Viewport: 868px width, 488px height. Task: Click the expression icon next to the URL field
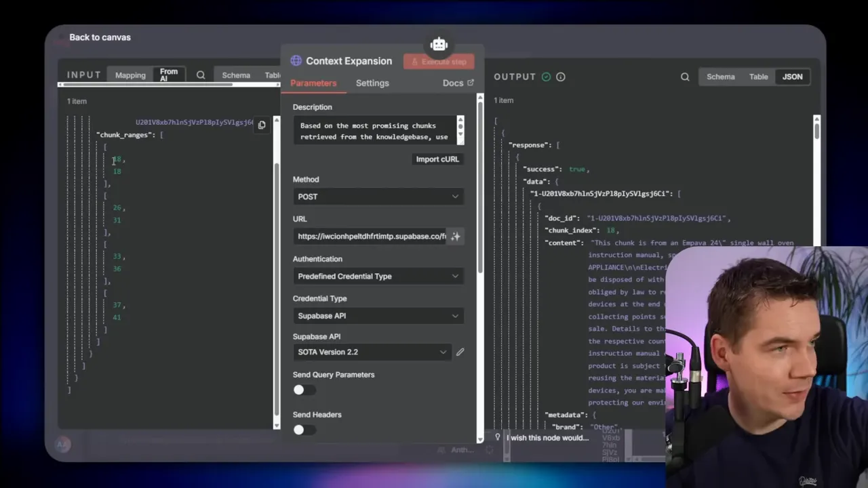[x=455, y=236]
